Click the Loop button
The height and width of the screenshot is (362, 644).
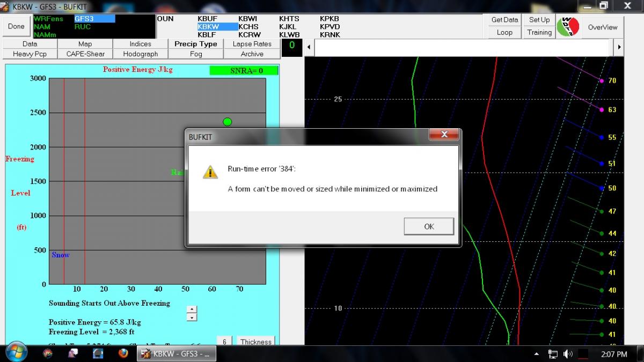pos(505,32)
